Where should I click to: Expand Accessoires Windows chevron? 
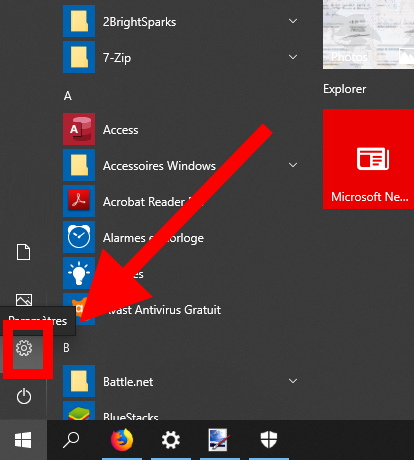(293, 165)
